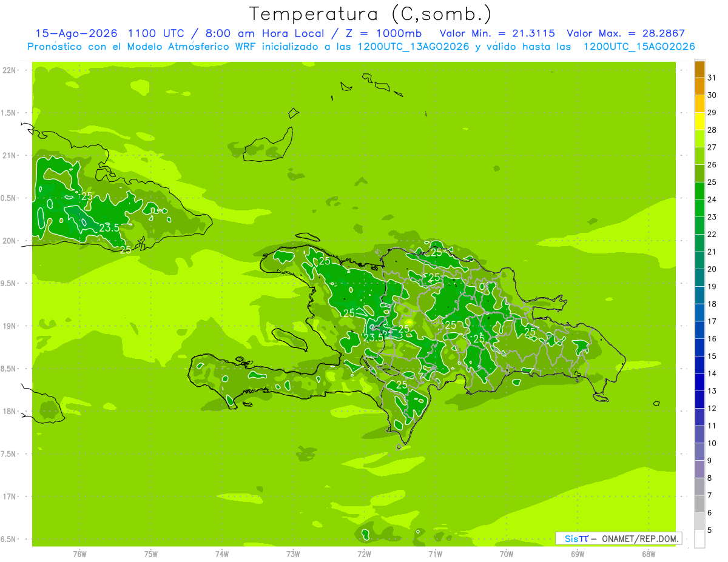Click the yellow legend swatch between 28 and 29
The height and width of the screenshot is (562, 728).
(x=699, y=121)
